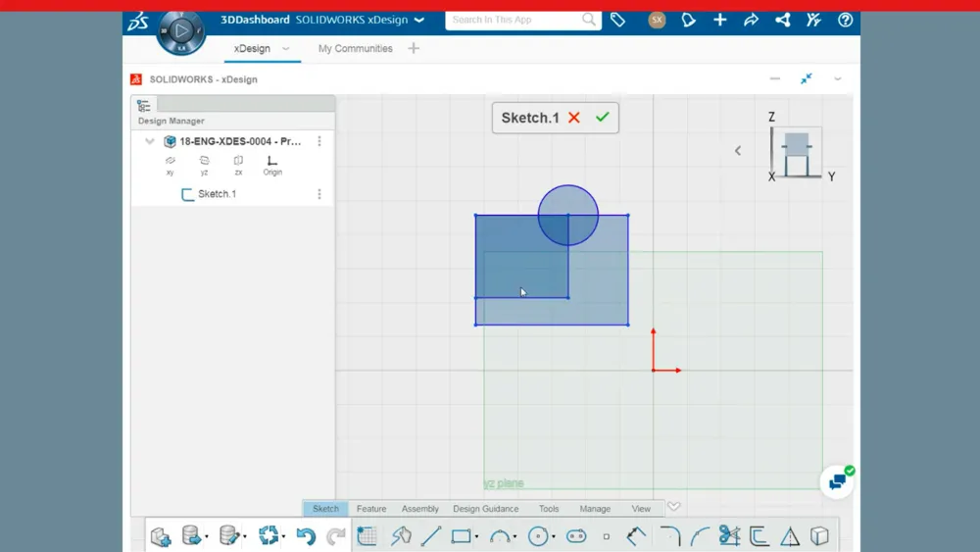The width and height of the screenshot is (980, 552).
Task: Select the Point tool
Action: [607, 536]
